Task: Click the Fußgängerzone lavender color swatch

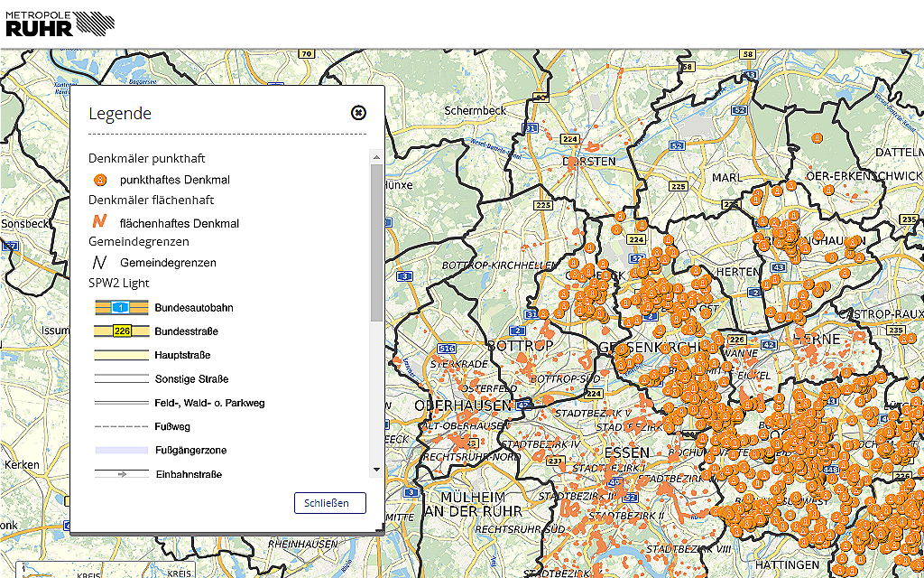Action: (x=122, y=450)
